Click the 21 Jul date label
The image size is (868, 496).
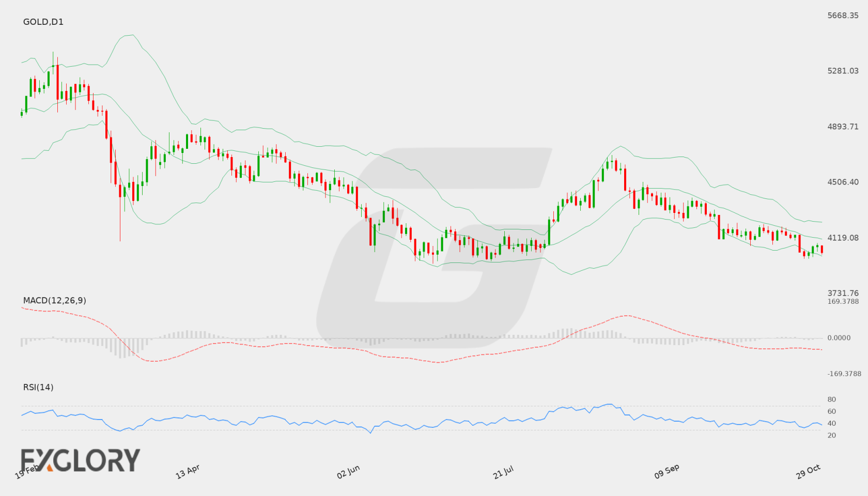tap(503, 472)
